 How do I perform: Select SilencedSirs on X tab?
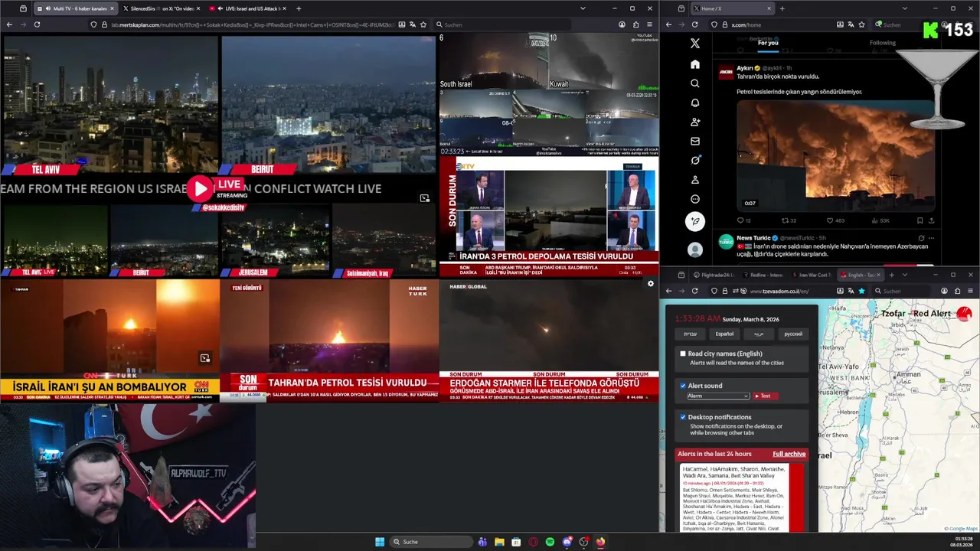click(x=162, y=8)
